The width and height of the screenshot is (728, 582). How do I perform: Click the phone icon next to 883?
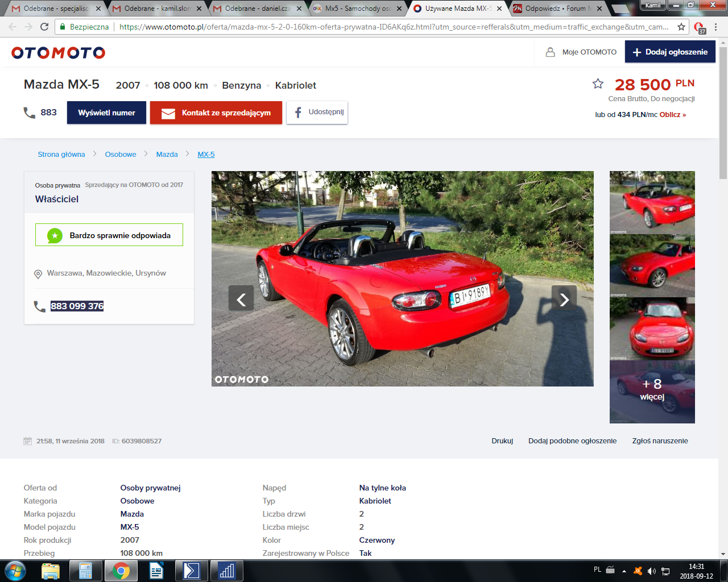pos(29,113)
